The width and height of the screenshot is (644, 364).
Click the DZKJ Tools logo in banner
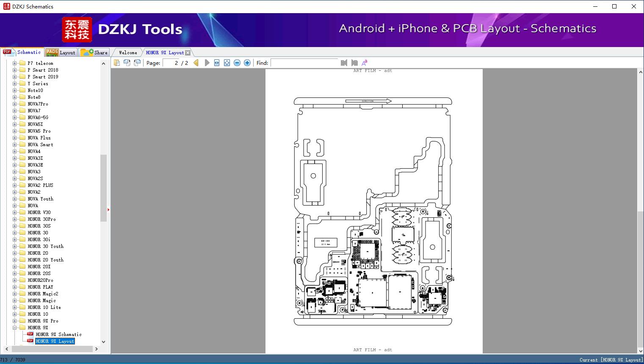point(122,29)
